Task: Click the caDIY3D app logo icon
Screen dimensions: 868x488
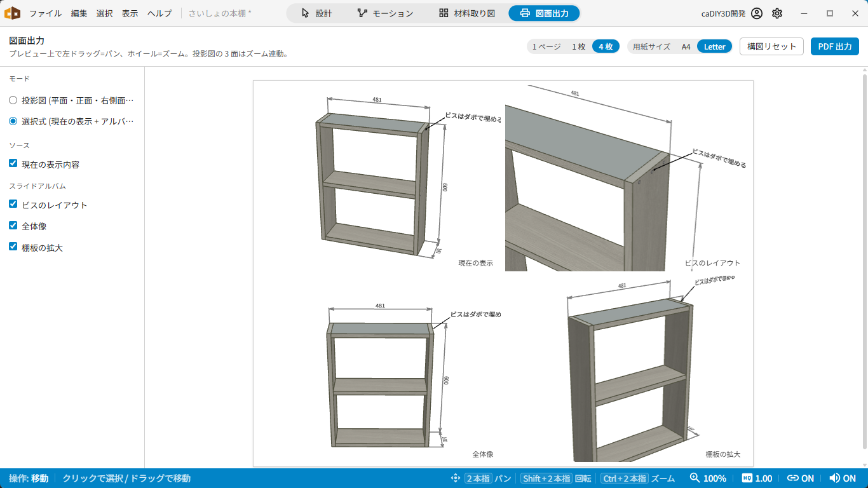Action: click(13, 13)
